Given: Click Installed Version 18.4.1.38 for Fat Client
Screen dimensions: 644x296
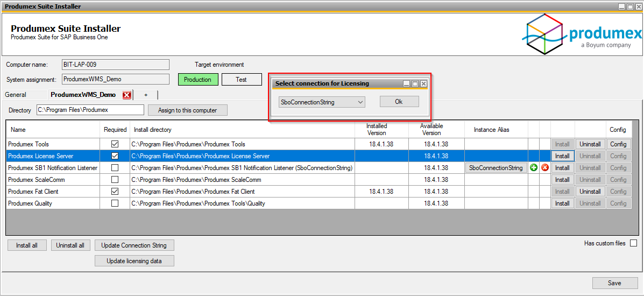Looking at the screenshot, I should (x=381, y=192).
